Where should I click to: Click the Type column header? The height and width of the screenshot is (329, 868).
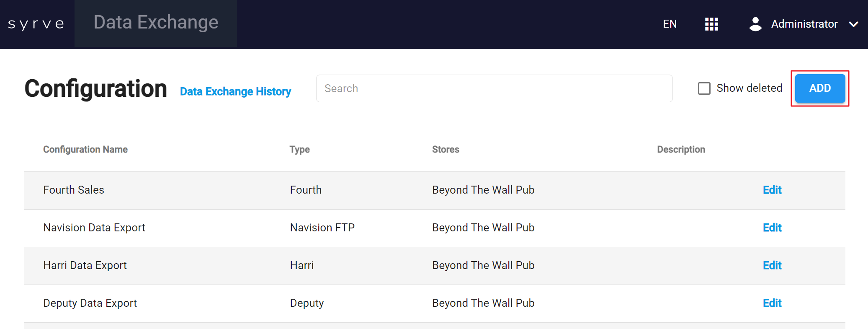tap(300, 150)
